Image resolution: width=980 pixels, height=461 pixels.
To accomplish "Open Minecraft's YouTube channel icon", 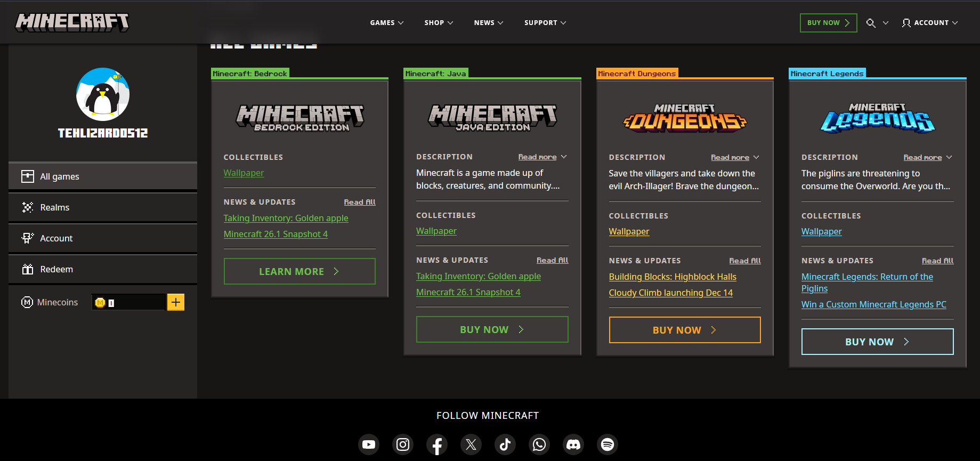I will click(369, 444).
